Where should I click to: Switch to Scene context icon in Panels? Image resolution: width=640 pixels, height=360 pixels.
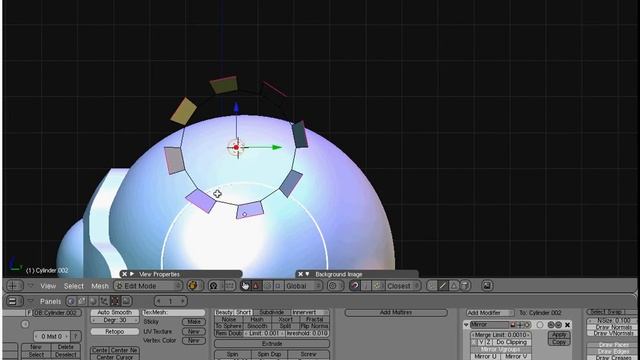click(x=126, y=301)
